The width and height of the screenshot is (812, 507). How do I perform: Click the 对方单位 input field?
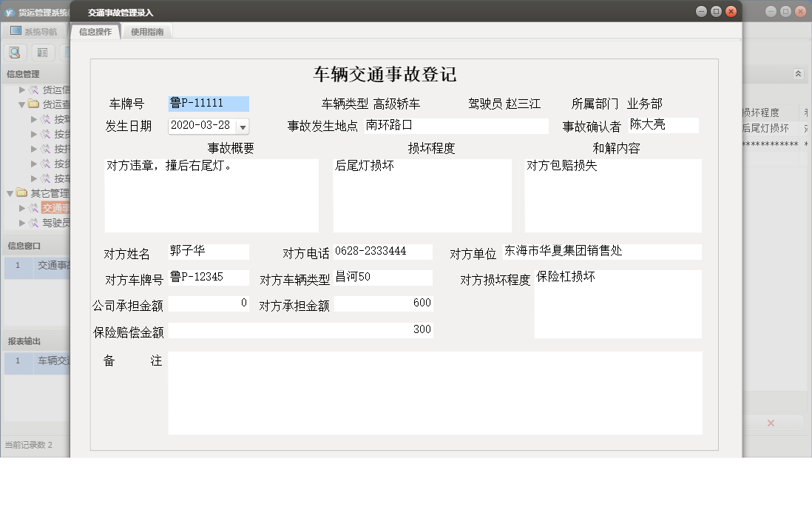pyautogui.click(x=602, y=252)
